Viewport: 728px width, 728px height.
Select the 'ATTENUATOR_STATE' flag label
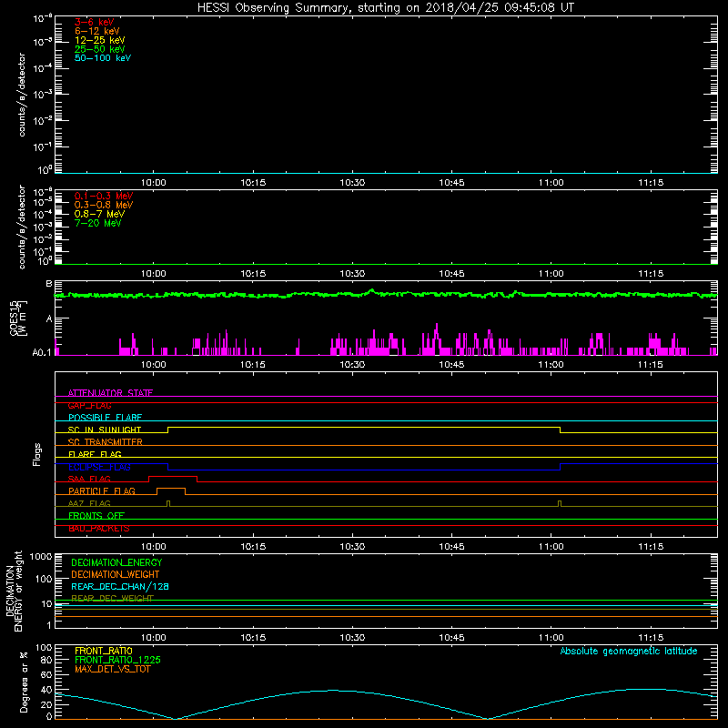110,393
